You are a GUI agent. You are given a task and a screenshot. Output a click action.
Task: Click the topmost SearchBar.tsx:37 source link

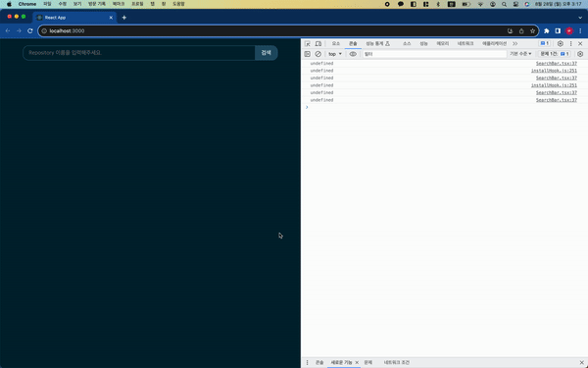(x=556, y=64)
